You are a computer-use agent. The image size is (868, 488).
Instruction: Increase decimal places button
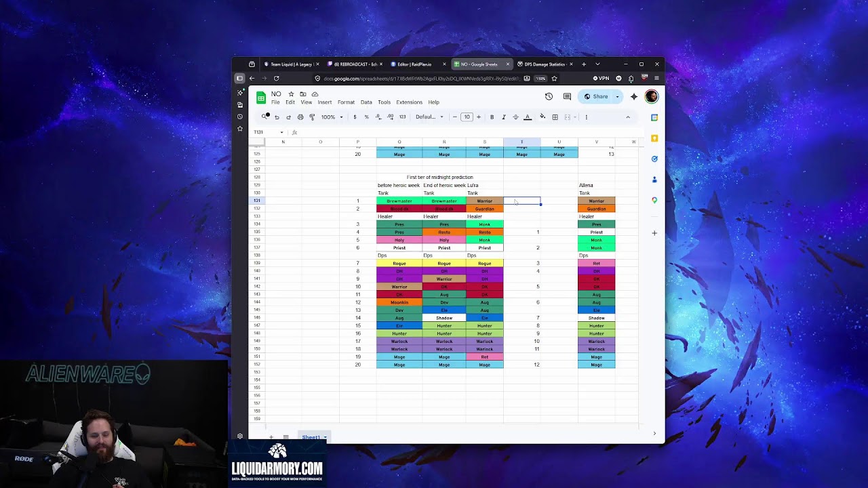point(391,117)
